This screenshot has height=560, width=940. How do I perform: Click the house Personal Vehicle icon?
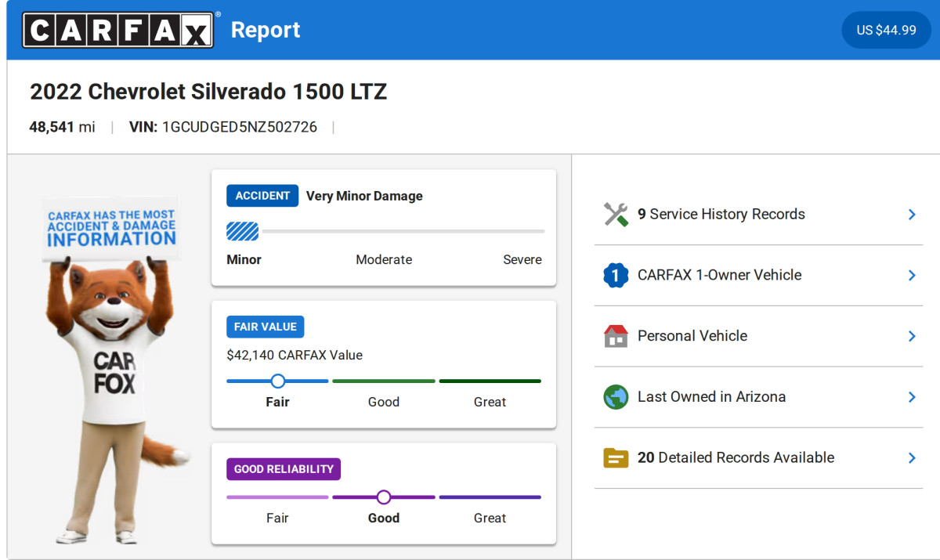(616, 336)
